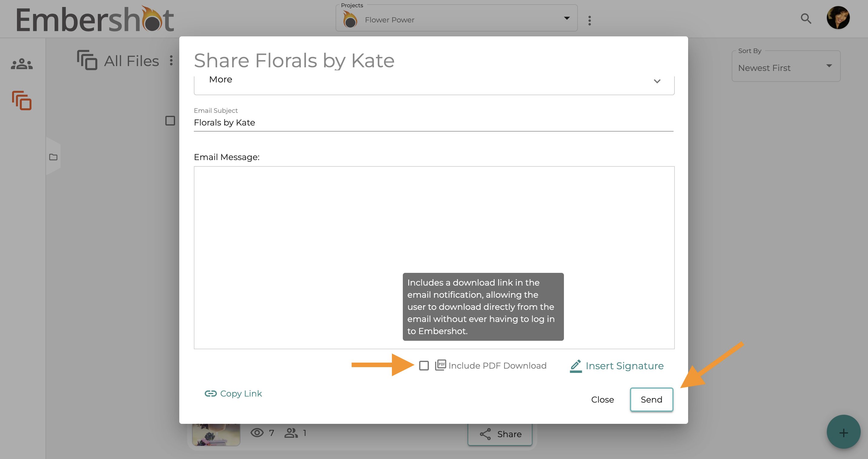Close the Share dialog
The image size is (868, 459).
[602, 400]
